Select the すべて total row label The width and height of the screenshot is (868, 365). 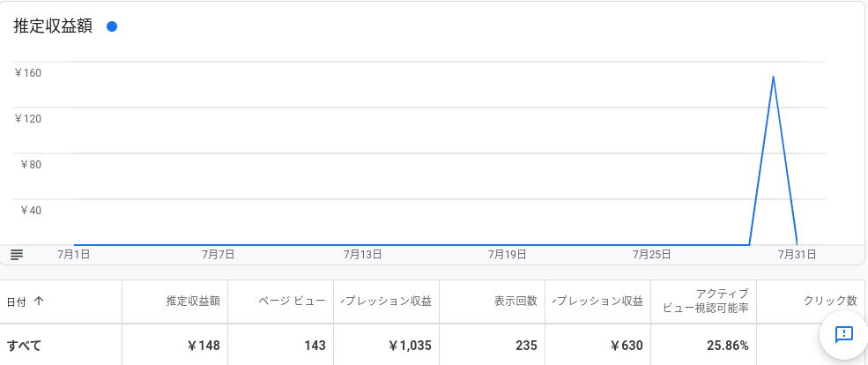point(24,346)
